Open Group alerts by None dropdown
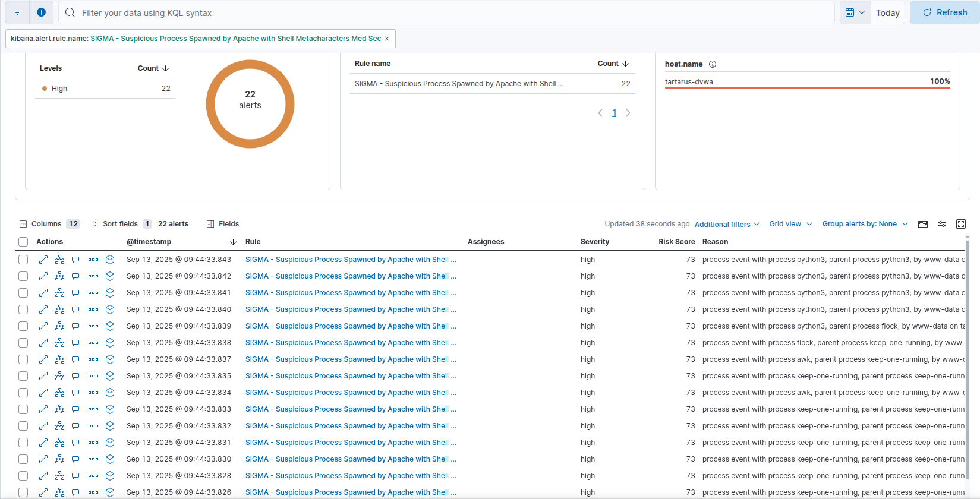Screen dimensions: 980x499 (865, 224)
